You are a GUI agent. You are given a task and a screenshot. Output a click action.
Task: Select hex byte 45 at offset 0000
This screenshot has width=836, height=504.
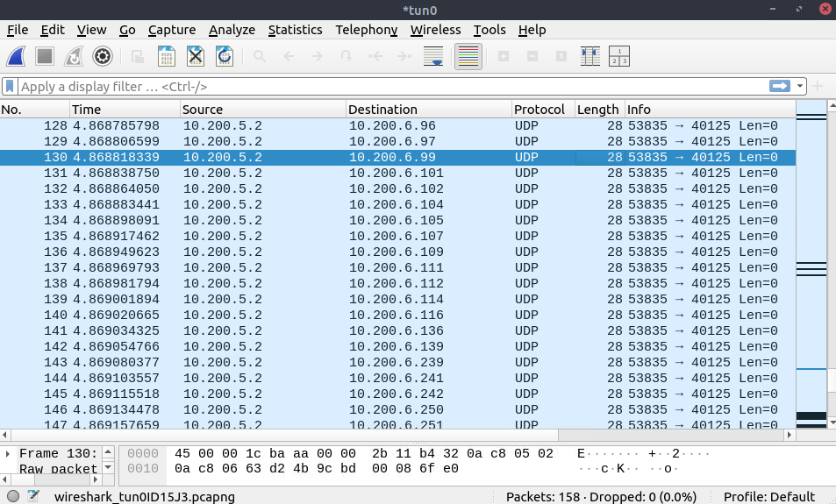coord(182,453)
